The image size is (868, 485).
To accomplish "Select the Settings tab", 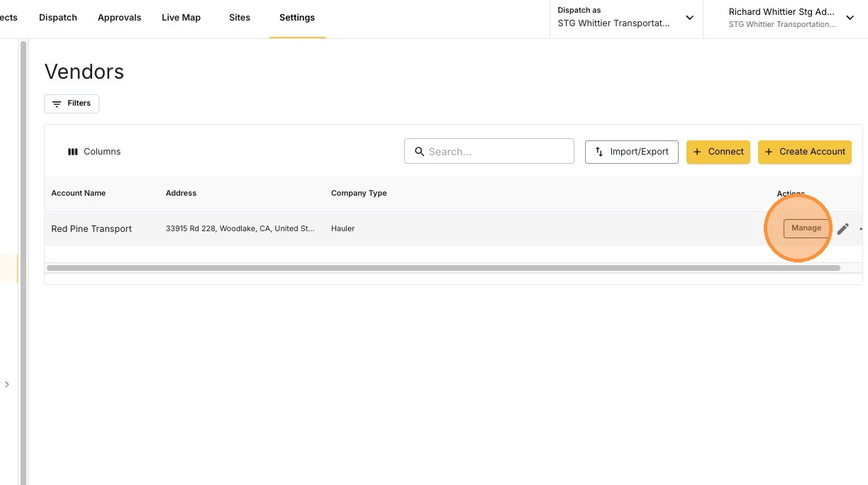I will (x=297, y=18).
